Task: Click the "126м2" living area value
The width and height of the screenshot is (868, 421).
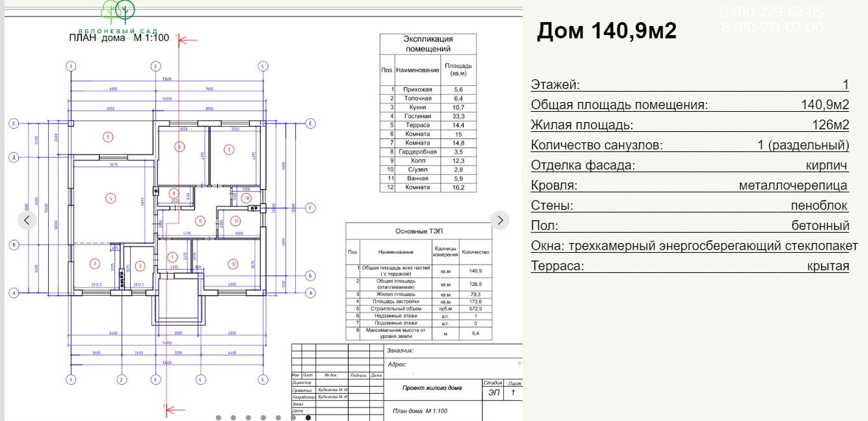Action: click(x=830, y=125)
